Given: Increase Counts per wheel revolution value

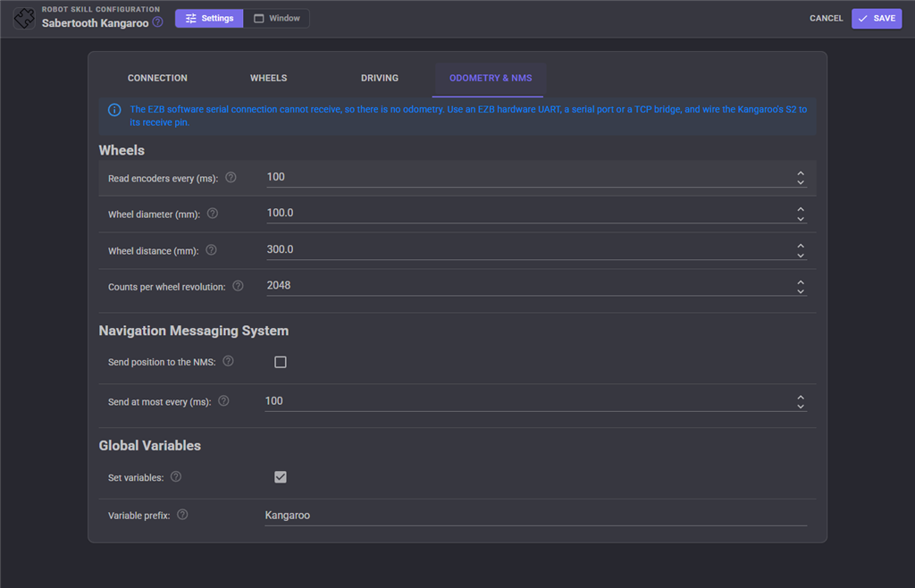Looking at the screenshot, I should [x=801, y=282].
